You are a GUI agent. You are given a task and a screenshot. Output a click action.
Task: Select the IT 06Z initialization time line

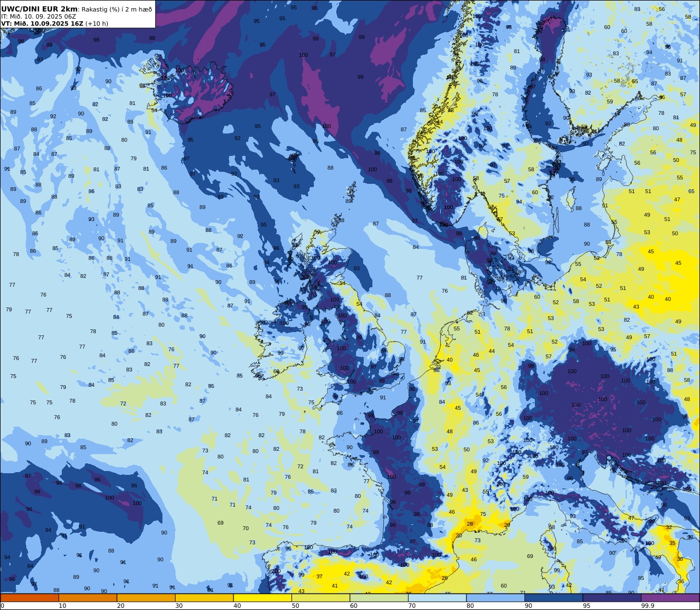38,16
